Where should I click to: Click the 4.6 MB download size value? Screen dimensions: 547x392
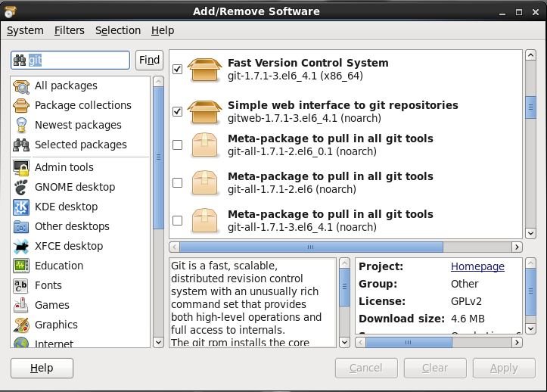[468, 319]
